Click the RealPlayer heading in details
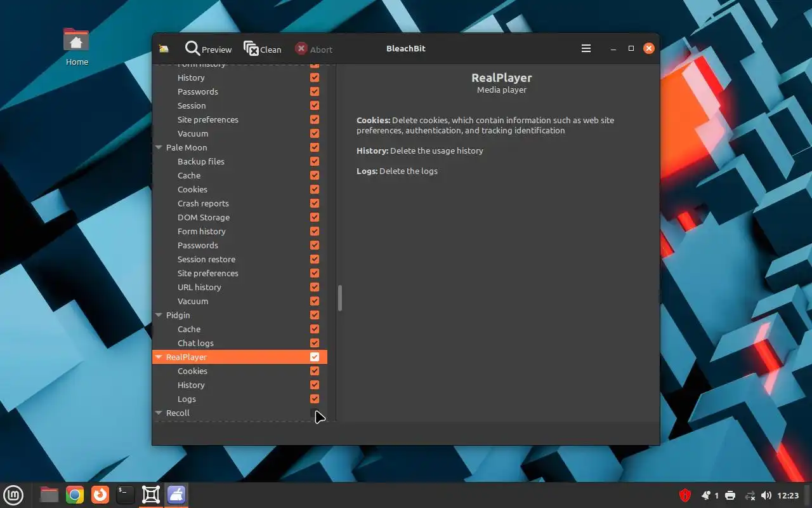812x508 pixels. coord(501,77)
